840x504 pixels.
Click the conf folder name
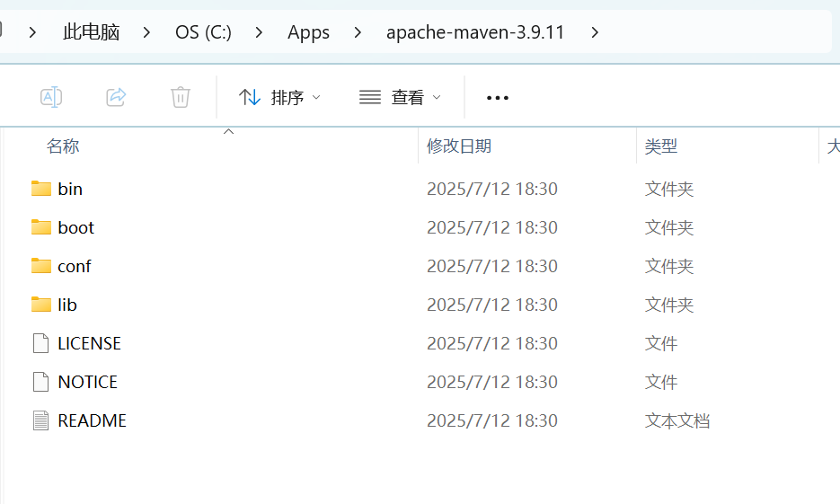coord(75,266)
